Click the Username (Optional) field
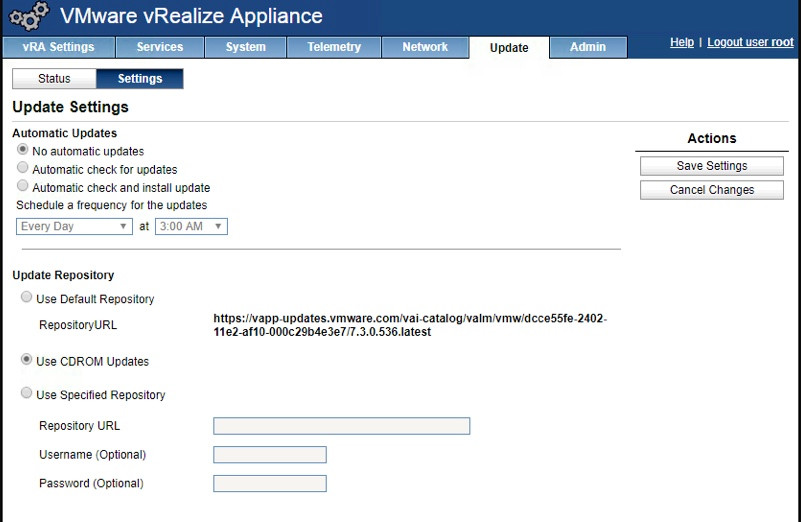This screenshot has width=801, height=522. (x=270, y=455)
